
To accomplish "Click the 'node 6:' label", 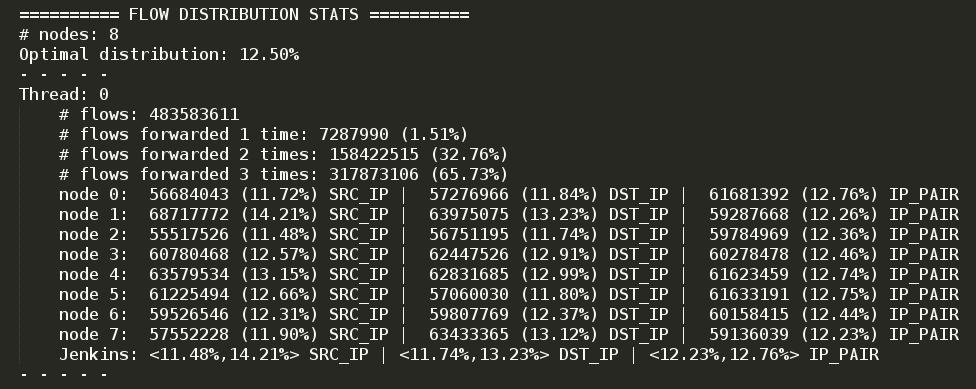I will [x=93, y=314].
